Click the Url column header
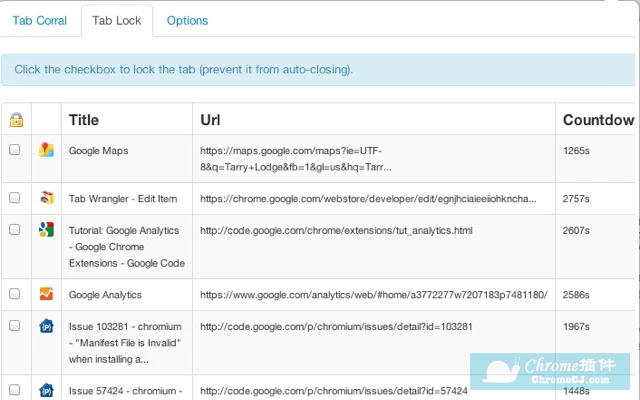 pos(210,120)
